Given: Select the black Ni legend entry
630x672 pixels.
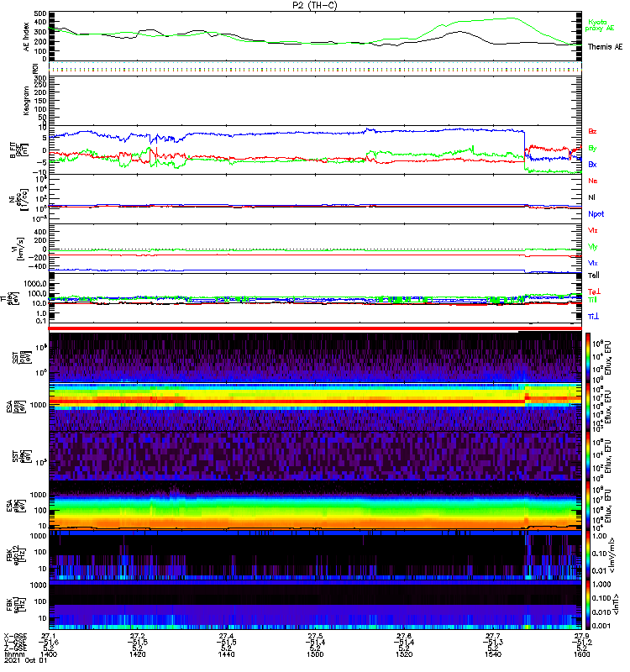Looking at the screenshot, I should 591,197.
